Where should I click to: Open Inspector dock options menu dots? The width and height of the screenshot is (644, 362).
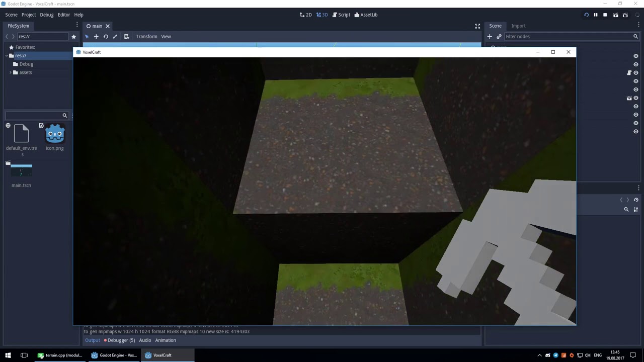pyautogui.click(x=638, y=188)
